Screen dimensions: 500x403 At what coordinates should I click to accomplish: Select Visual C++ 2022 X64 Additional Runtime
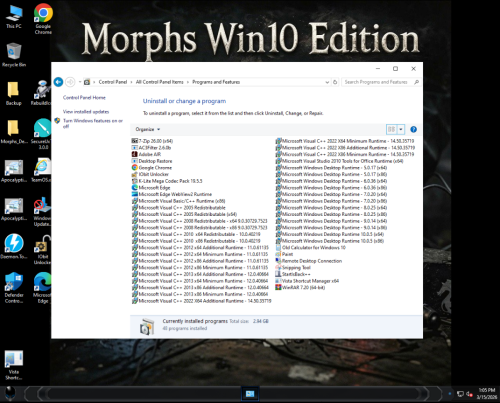(x=202, y=301)
